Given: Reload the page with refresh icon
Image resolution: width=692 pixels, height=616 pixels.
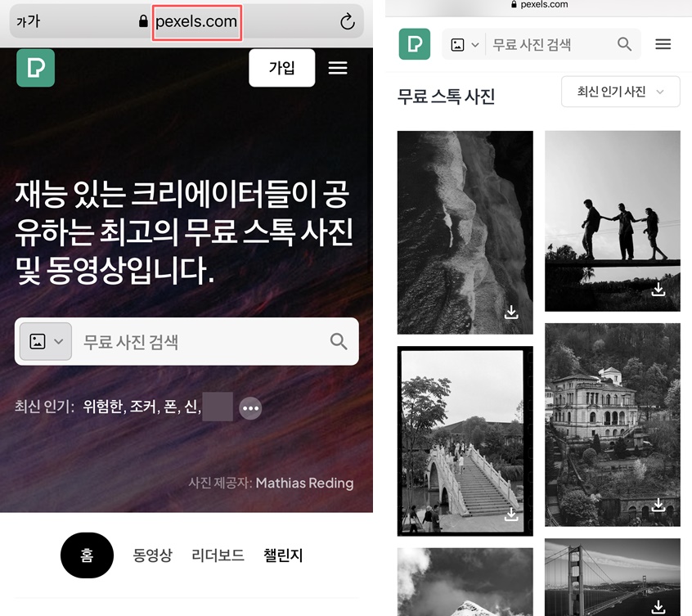Looking at the screenshot, I should click(348, 21).
